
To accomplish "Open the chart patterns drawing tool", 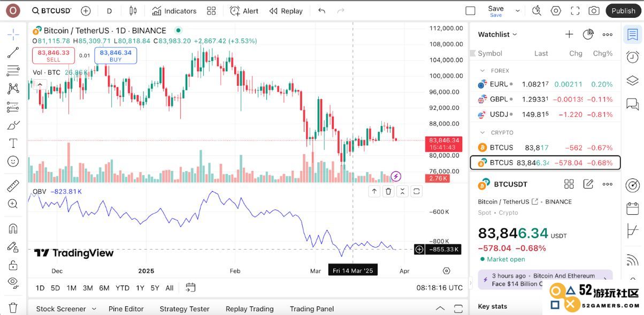I will coord(13,89).
